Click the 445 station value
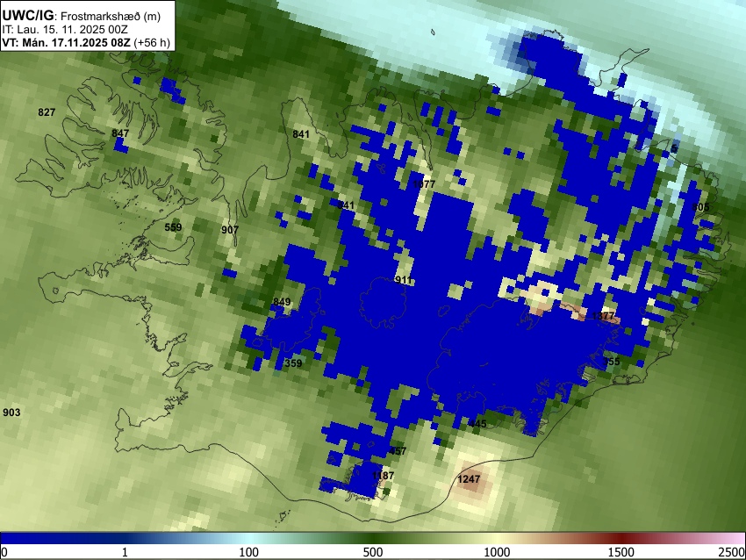This screenshot has height=560, width=746. tap(477, 423)
